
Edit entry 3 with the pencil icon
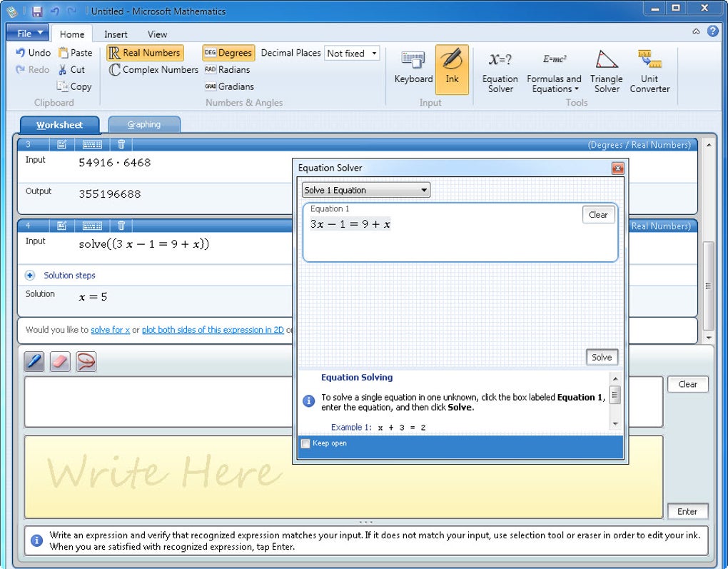[61, 144]
